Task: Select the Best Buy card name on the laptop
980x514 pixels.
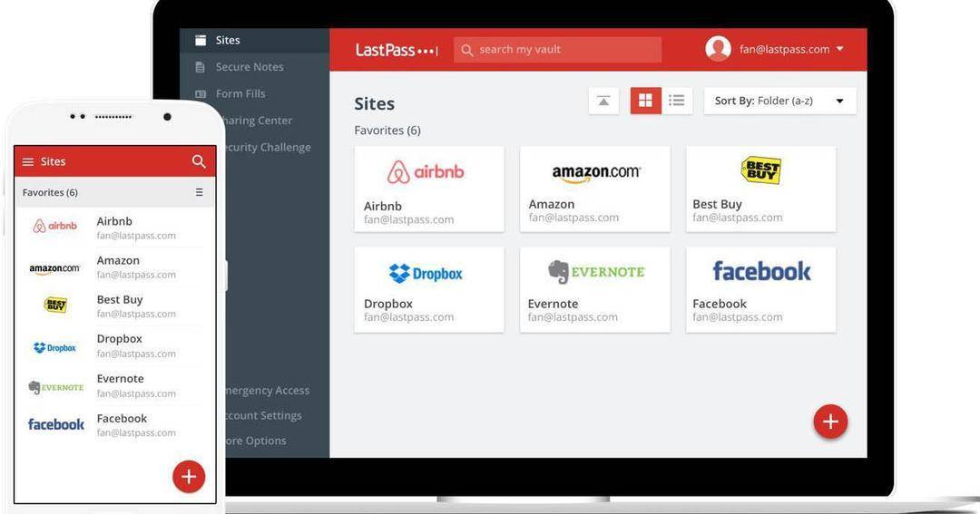Action: click(717, 204)
